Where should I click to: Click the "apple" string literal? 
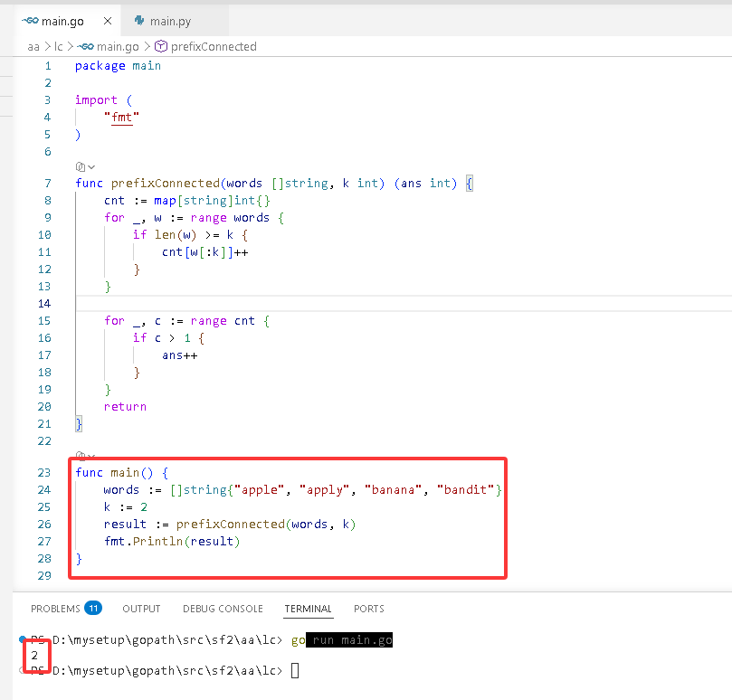259,490
